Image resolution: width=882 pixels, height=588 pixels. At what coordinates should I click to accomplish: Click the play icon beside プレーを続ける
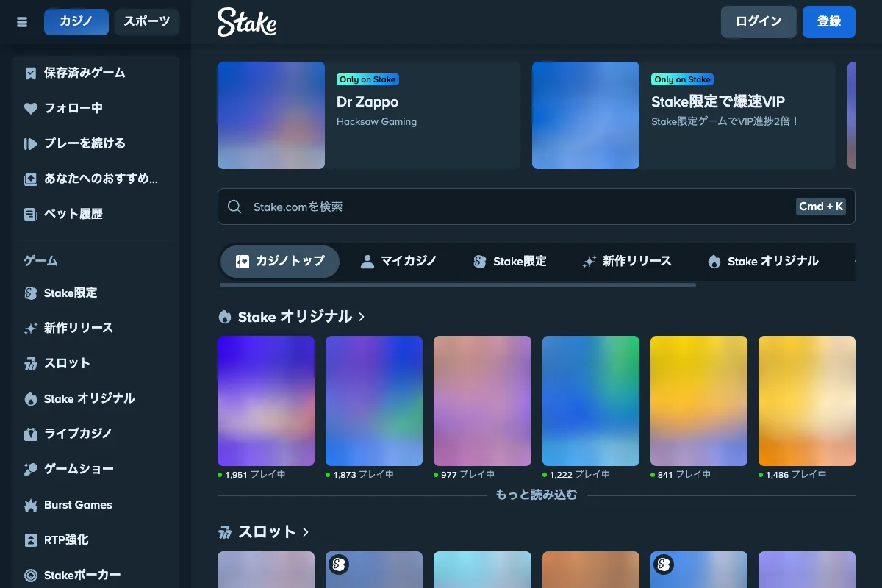click(x=30, y=143)
